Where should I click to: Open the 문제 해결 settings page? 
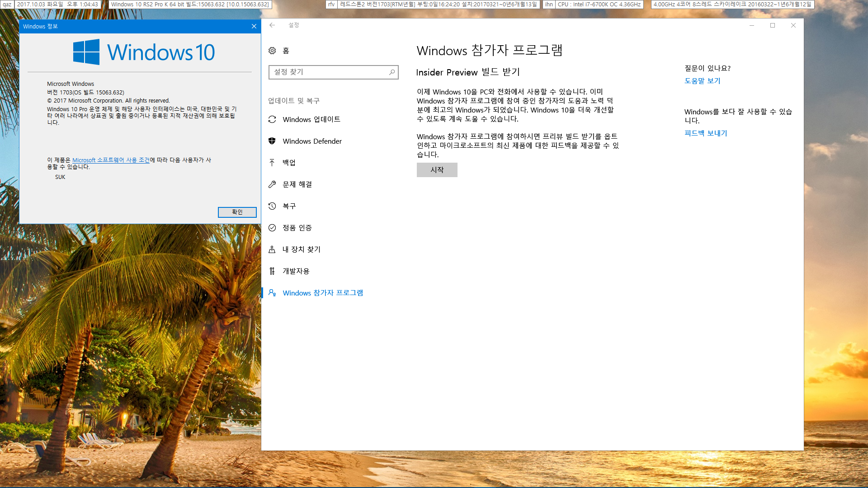click(297, 184)
